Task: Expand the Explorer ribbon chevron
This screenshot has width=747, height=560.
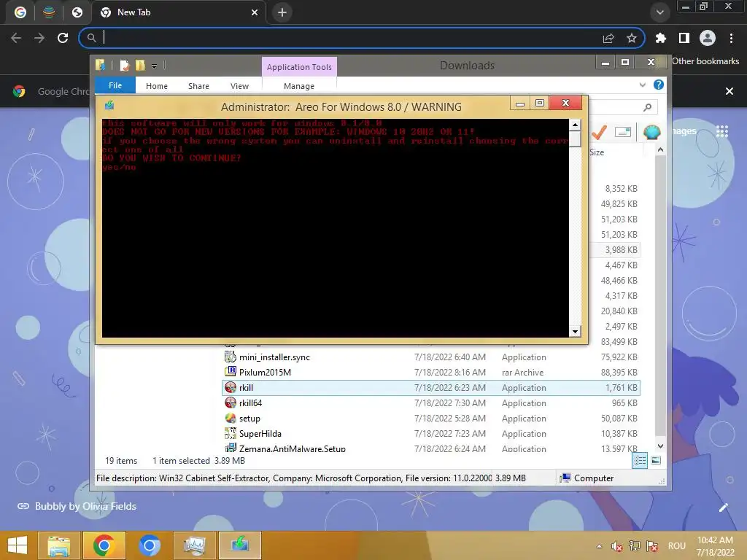Action: coord(642,85)
